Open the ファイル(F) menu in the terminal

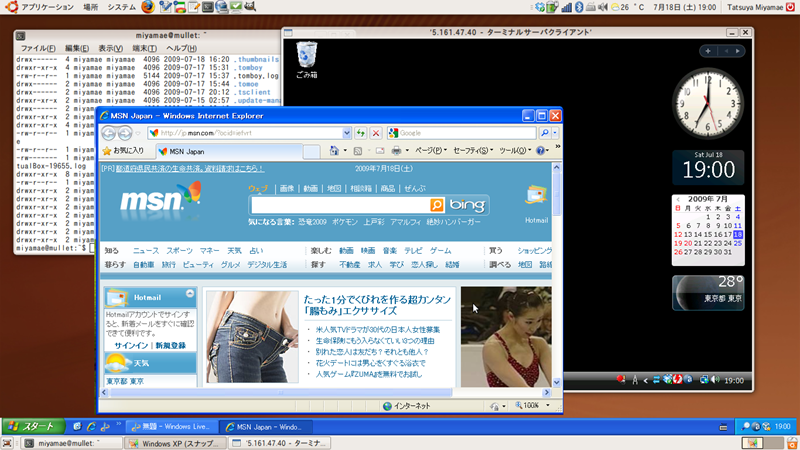tap(38, 48)
